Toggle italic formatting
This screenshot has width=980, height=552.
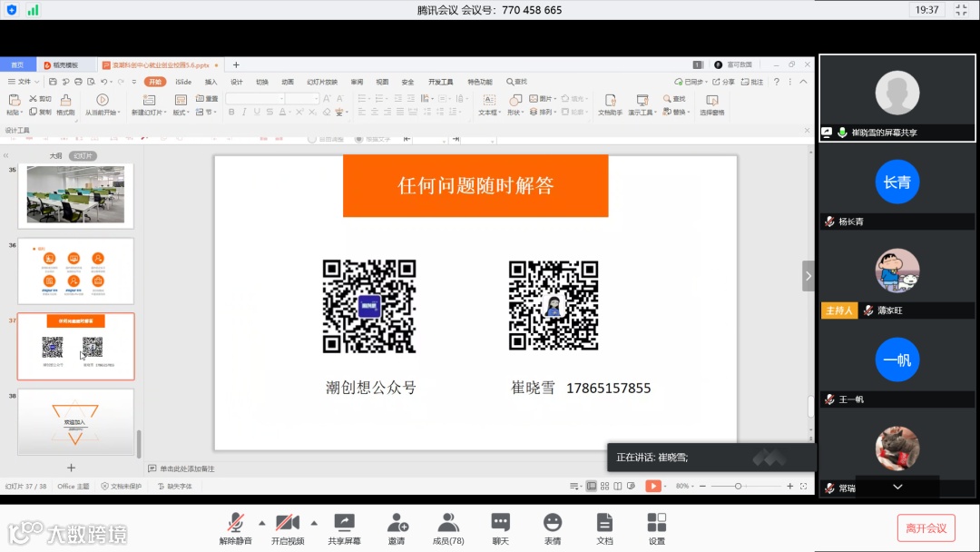coord(244,112)
